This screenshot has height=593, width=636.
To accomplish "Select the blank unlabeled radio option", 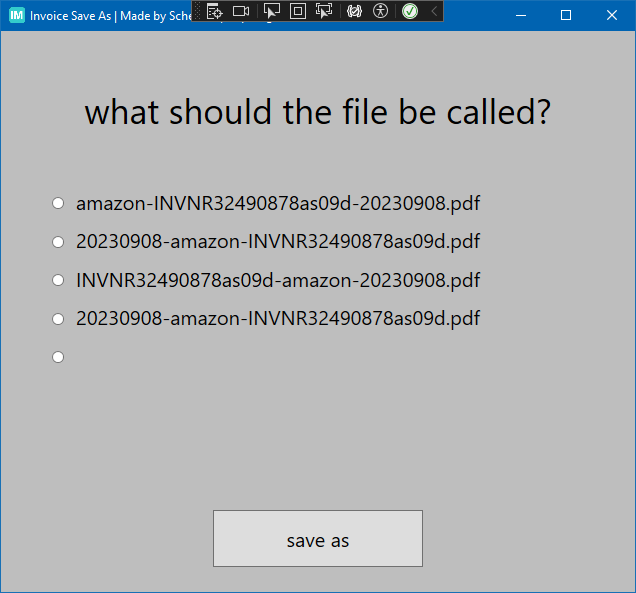I will pos(58,357).
